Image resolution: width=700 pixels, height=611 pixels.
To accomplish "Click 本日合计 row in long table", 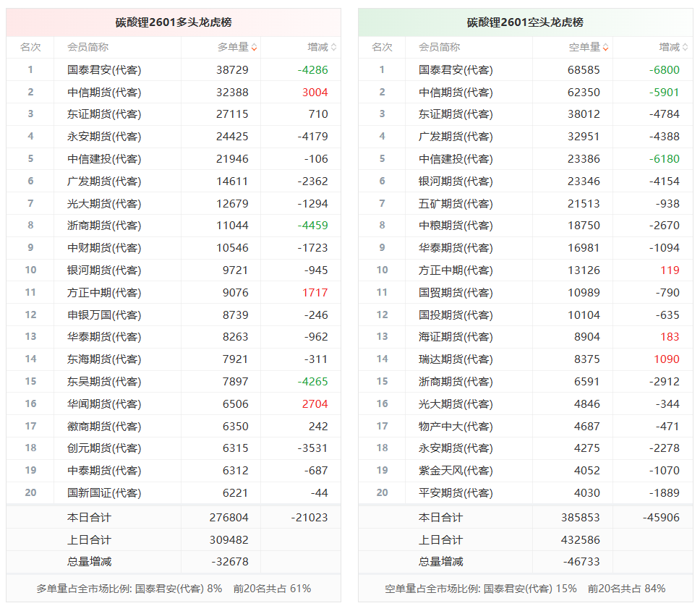I will pyautogui.click(x=174, y=518).
